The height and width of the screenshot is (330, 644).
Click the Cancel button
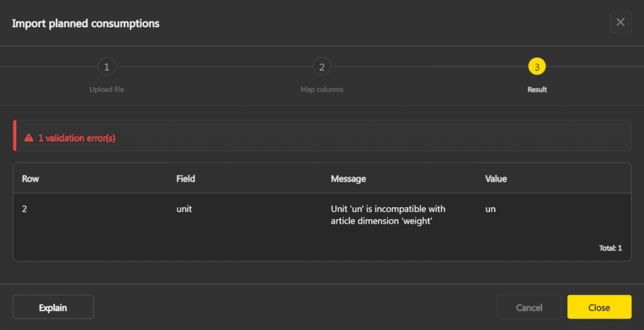tap(529, 307)
